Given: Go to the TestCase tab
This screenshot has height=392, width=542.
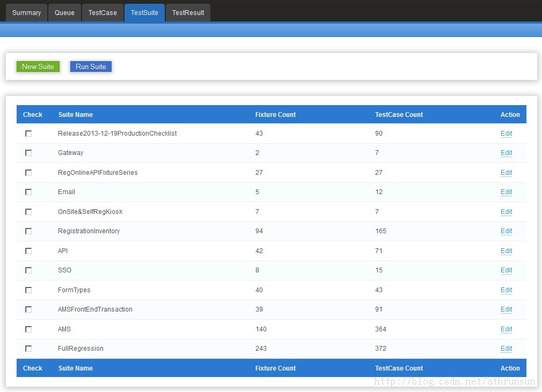Looking at the screenshot, I should tap(102, 12).
